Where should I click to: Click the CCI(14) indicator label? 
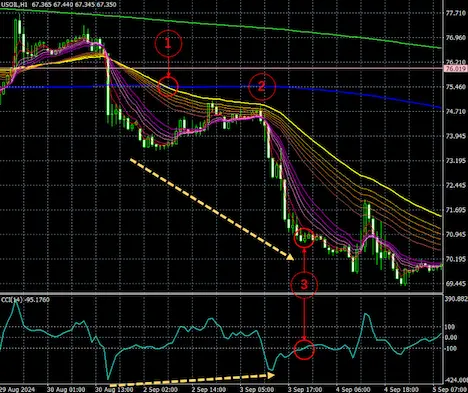tap(12, 300)
